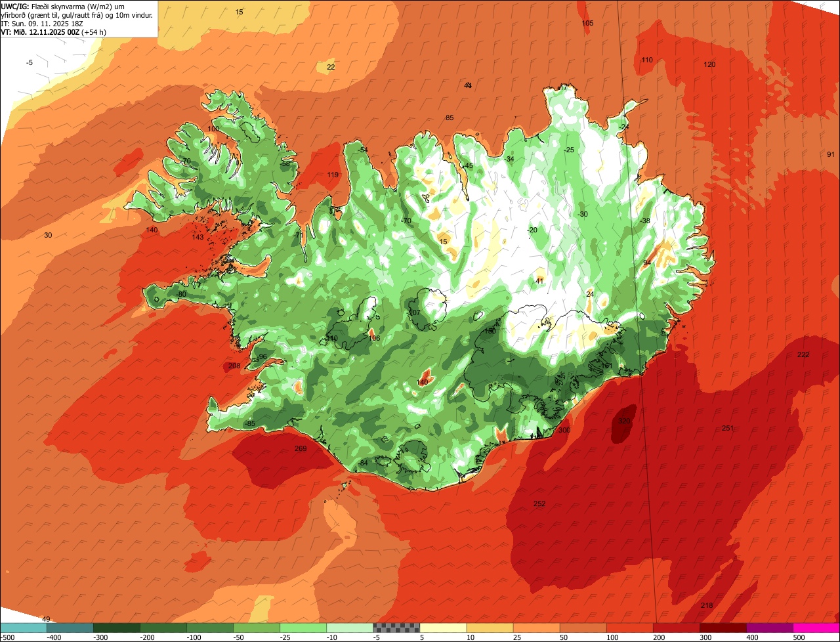Screen dimensions: 840x642
Task: Click the '-34' value in north Iceland
Action: pyautogui.click(x=509, y=160)
